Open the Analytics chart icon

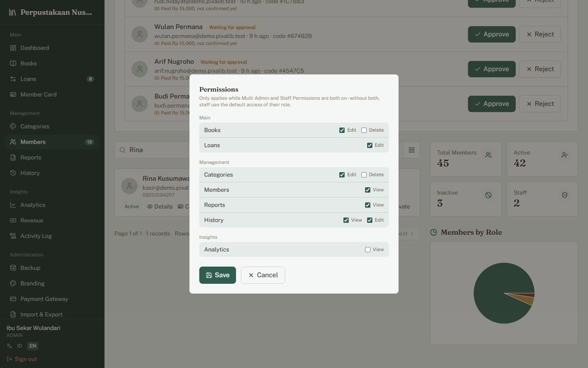(x=13, y=205)
